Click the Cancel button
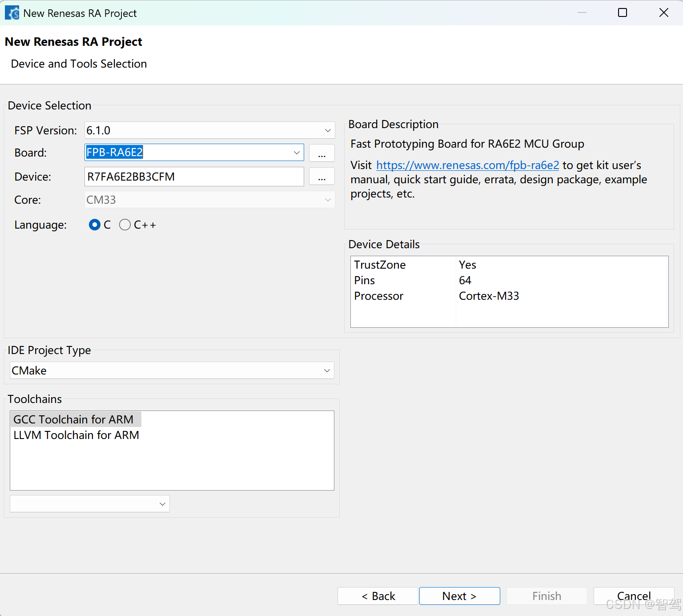 (x=634, y=596)
